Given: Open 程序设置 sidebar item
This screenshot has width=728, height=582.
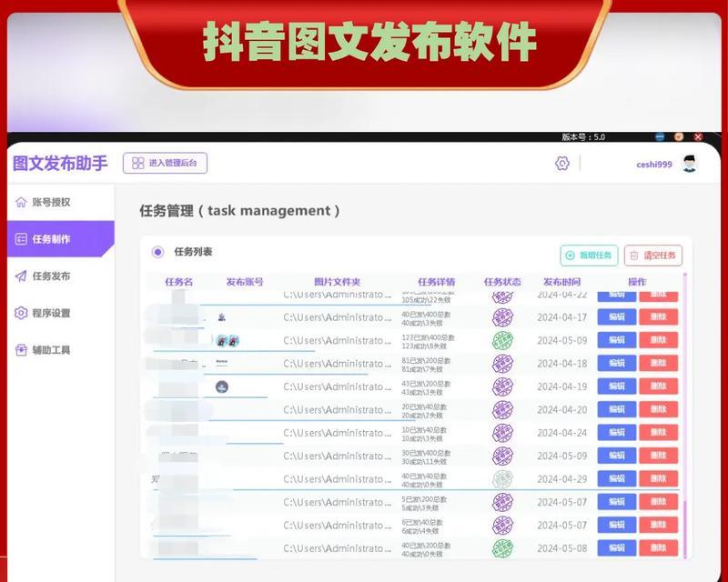Looking at the screenshot, I should pos(61,313).
